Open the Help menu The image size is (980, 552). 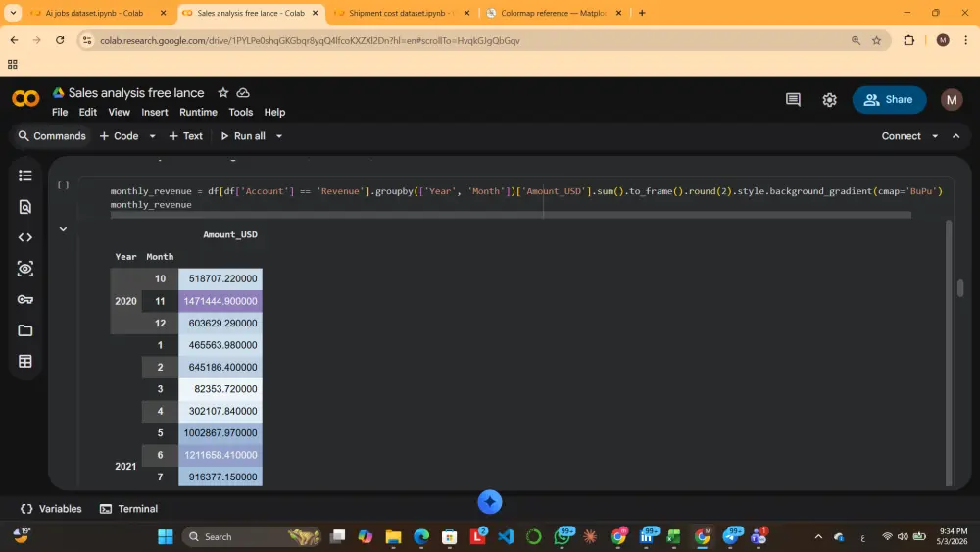point(274,113)
